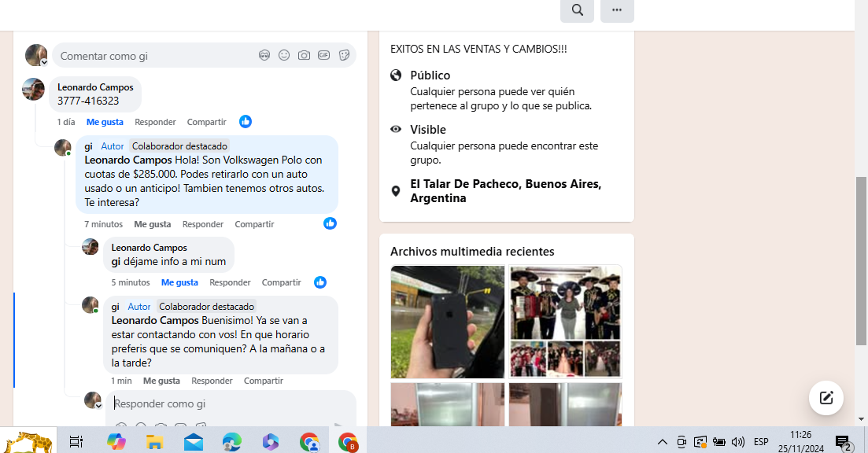Open Leonardo Campos name on first comment

click(x=95, y=87)
